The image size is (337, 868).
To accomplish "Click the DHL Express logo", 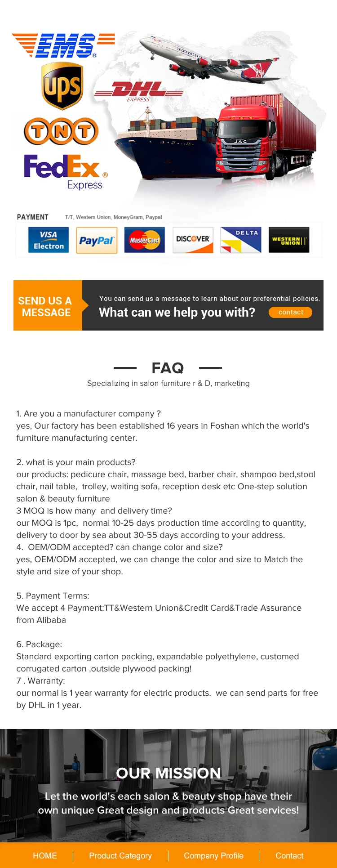I will coord(138,92).
